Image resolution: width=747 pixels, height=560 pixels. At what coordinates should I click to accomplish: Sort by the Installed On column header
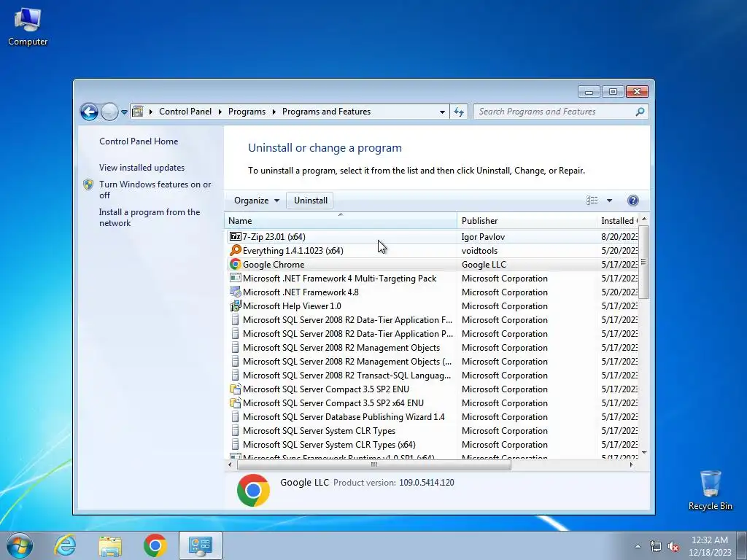(x=618, y=220)
